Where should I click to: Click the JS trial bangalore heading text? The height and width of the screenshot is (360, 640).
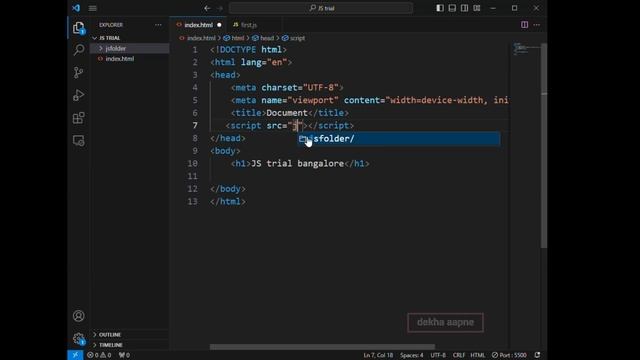point(297,164)
